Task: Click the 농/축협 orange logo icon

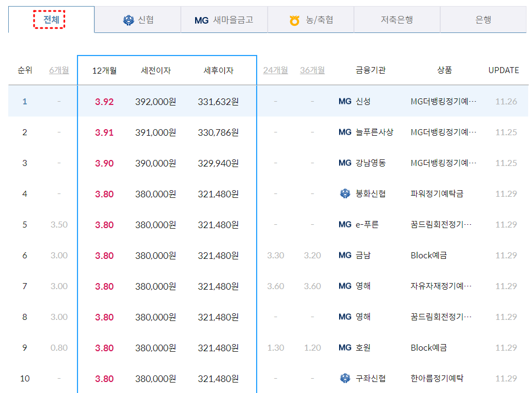Action: 295,20
